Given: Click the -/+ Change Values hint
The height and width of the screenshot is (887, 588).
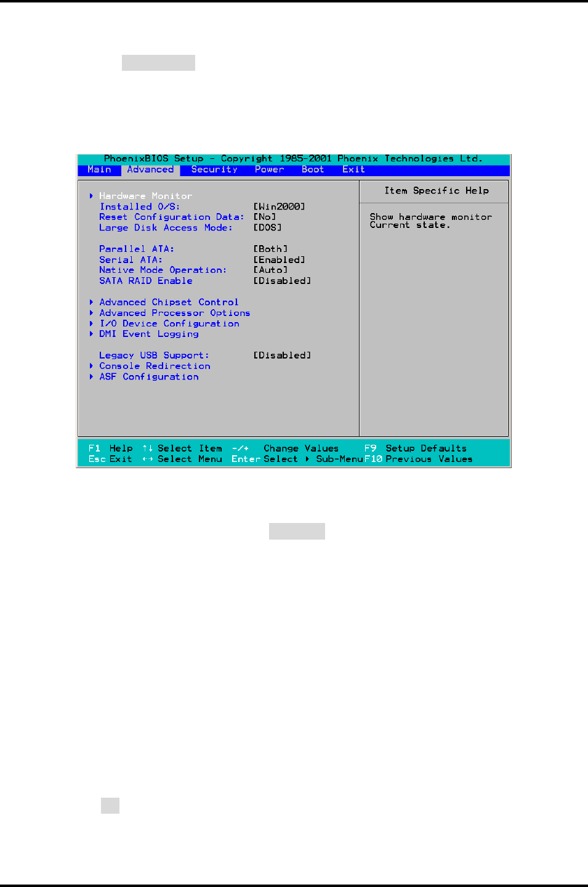Looking at the screenshot, I should coord(286,448).
